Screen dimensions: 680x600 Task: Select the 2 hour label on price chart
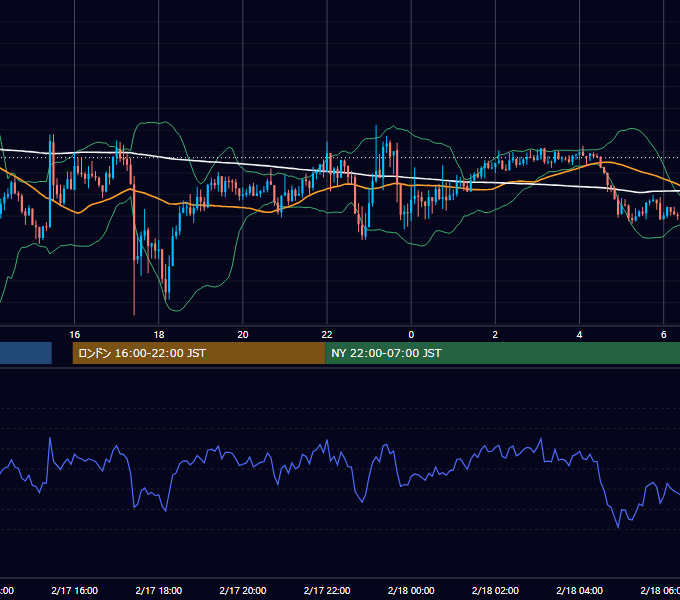pyautogui.click(x=495, y=335)
